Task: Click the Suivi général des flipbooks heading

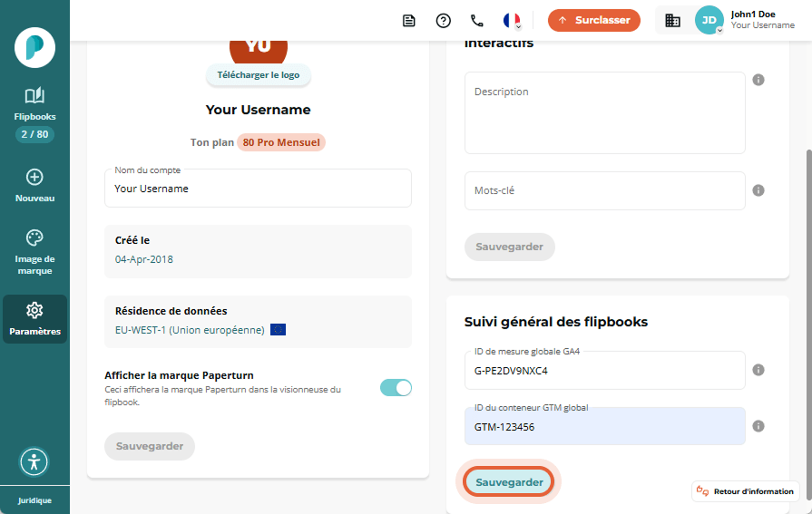Action: (x=555, y=322)
